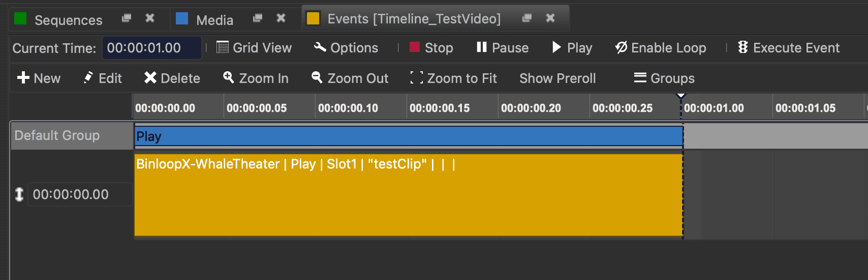Toggle Enable Loop
Viewport: 868px width, 280px height.
coord(660,48)
